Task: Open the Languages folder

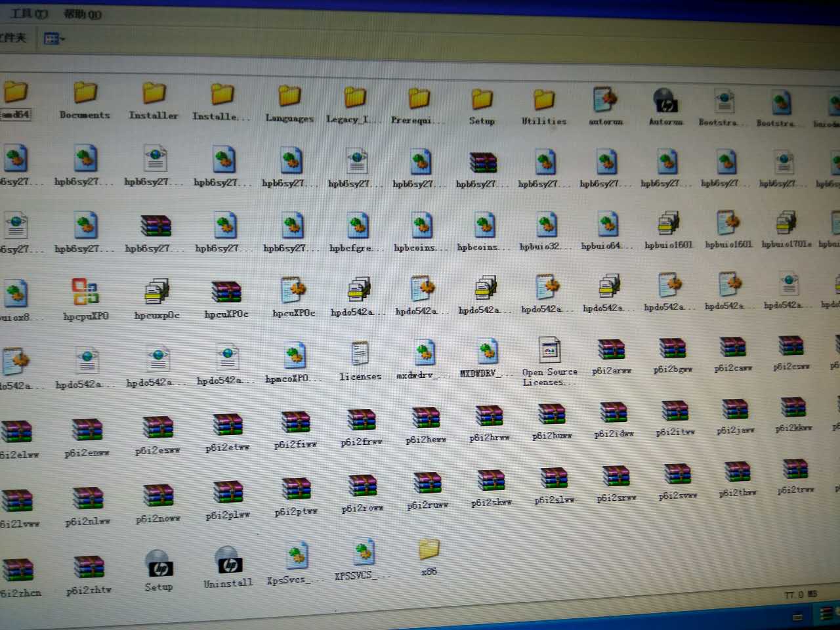Action: coord(289,97)
